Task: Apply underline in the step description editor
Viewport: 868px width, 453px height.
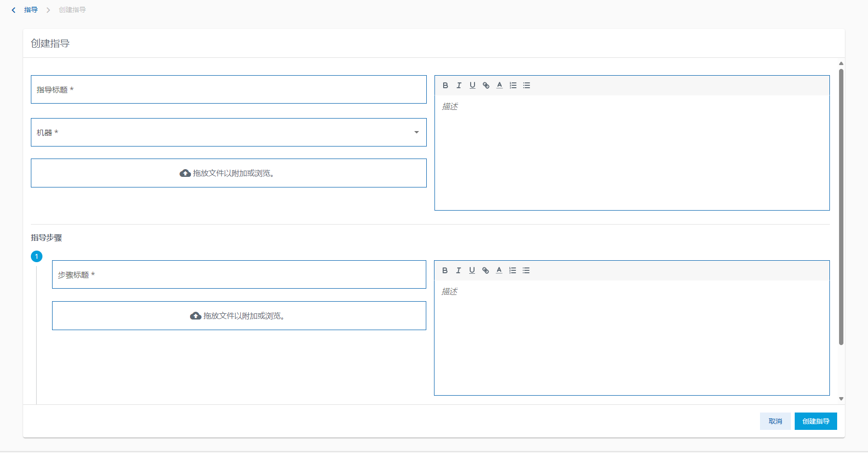Action: 472,270
